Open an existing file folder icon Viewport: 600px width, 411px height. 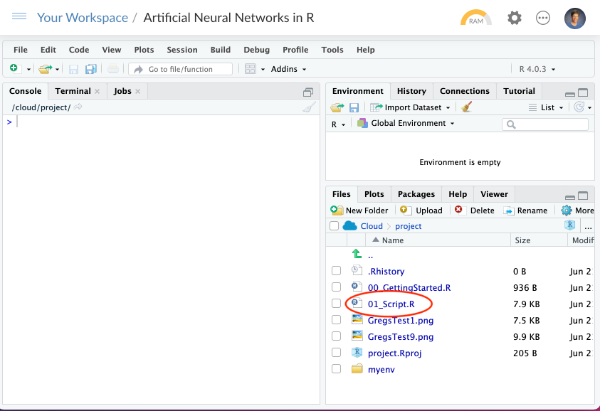tap(45, 69)
